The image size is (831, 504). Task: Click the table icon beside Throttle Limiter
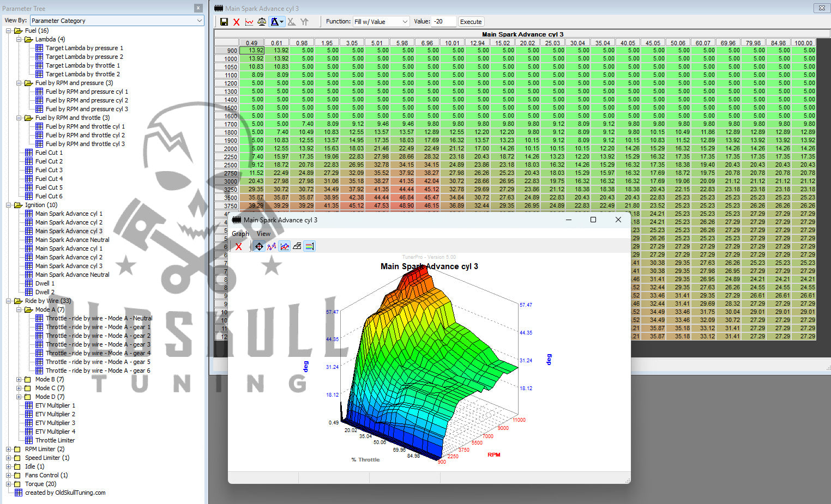pos(29,440)
